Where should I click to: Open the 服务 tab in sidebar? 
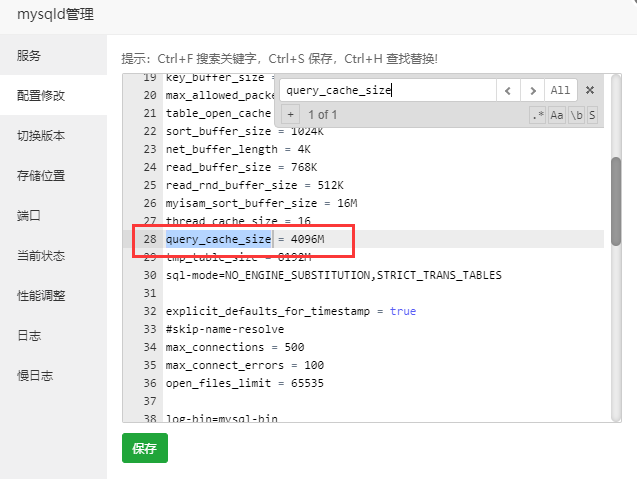53,55
